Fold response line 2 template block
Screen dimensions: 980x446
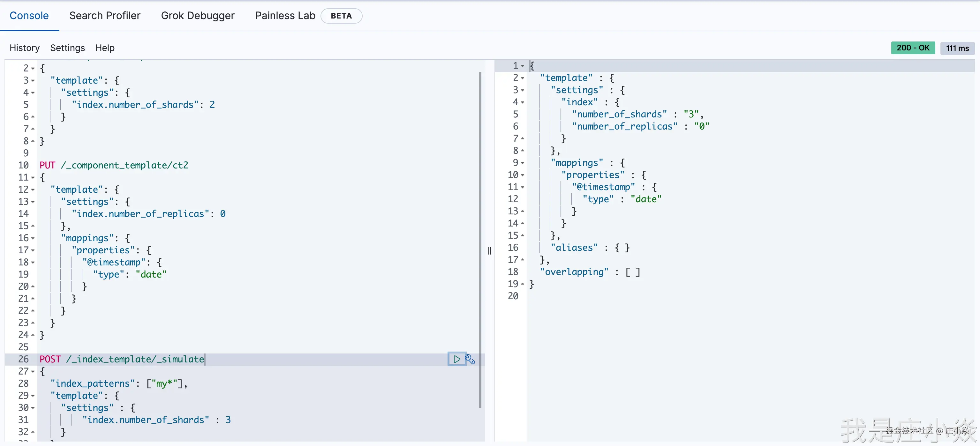522,78
